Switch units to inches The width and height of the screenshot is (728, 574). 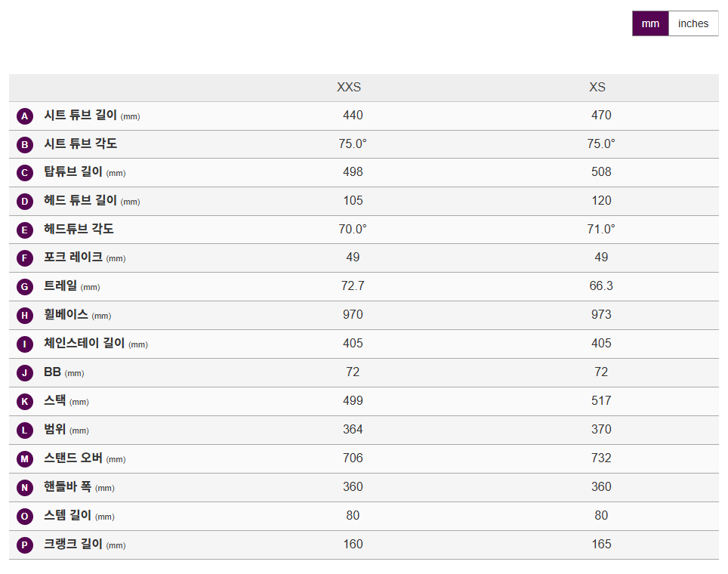click(x=693, y=23)
